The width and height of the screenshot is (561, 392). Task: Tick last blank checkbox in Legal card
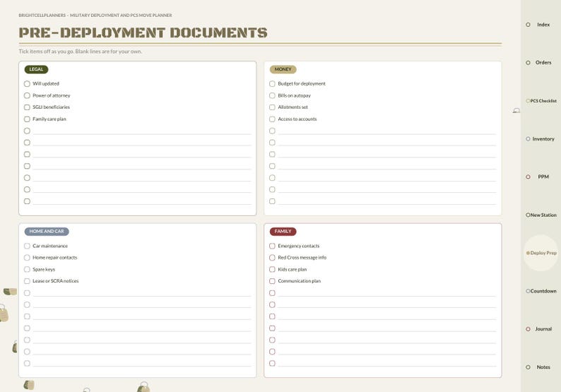click(27, 201)
